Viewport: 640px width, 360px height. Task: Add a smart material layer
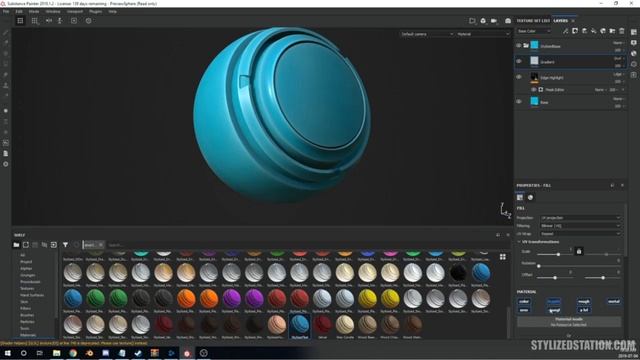coord(603,31)
